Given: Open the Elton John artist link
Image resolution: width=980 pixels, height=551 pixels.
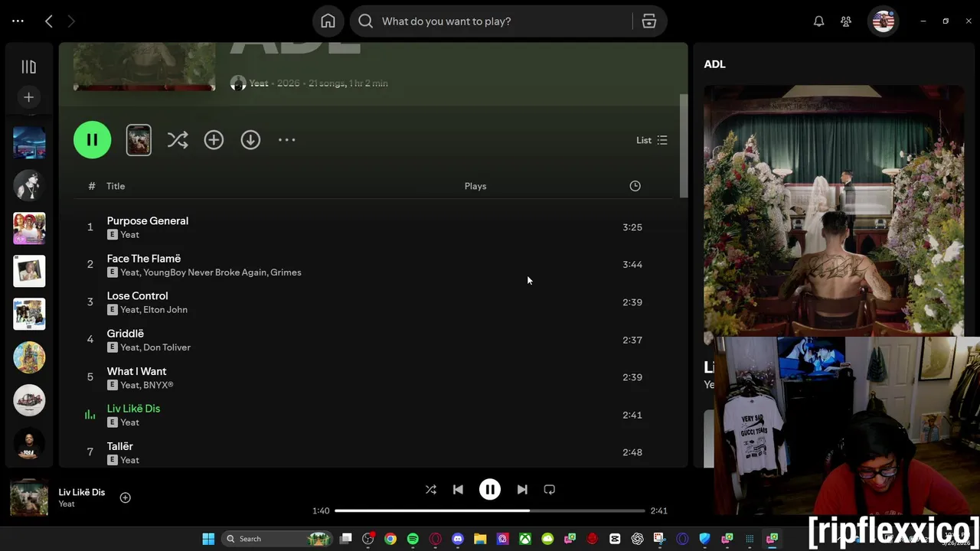Looking at the screenshot, I should click(x=165, y=310).
